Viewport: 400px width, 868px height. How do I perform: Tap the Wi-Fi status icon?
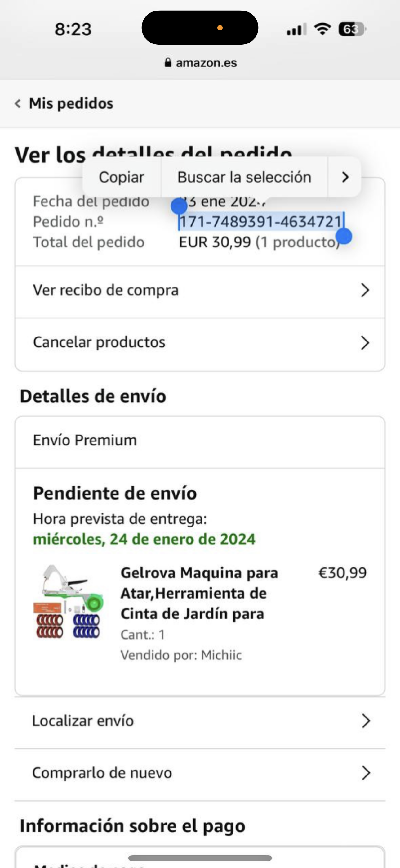(x=322, y=29)
